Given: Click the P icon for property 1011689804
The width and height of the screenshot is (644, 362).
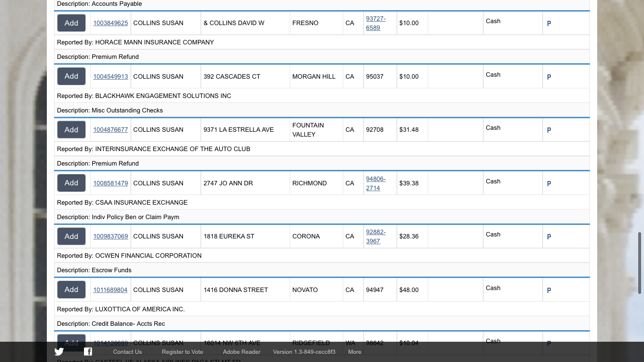Looking at the screenshot, I should point(549,290).
